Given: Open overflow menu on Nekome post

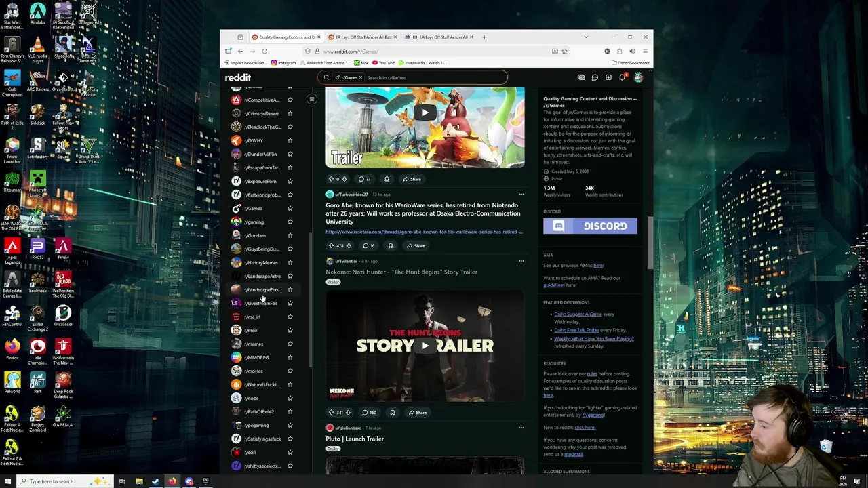Looking at the screenshot, I should tap(521, 261).
